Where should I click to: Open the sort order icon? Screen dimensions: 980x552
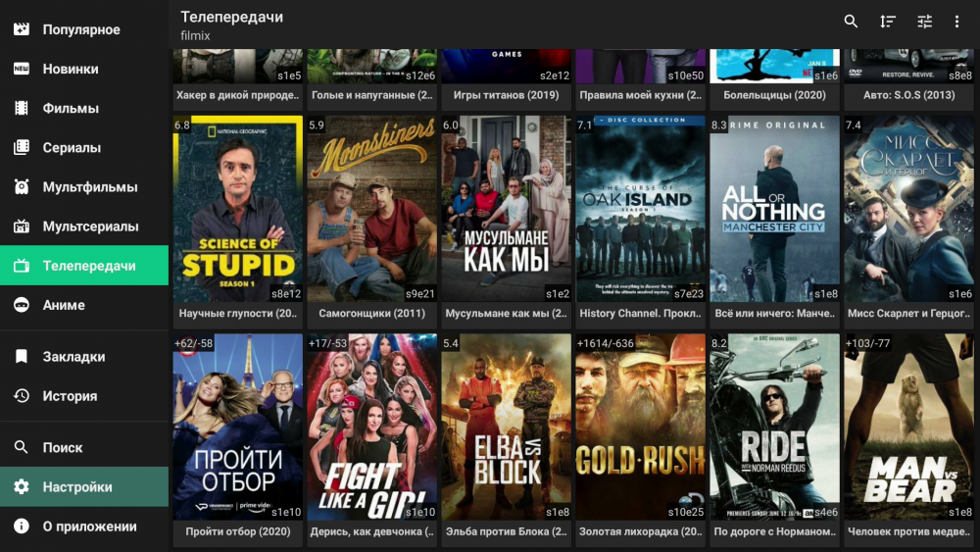pyautogui.click(x=888, y=22)
